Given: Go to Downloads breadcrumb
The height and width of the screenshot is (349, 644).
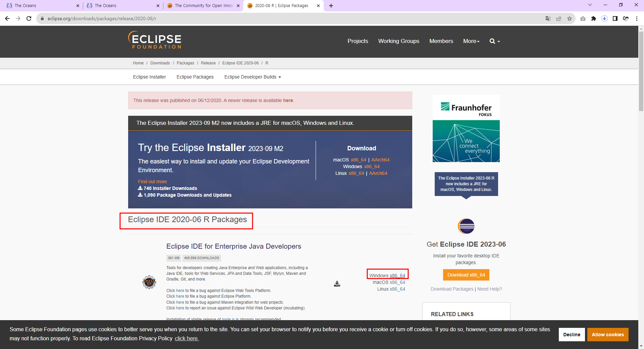Looking at the screenshot, I should point(160,63).
